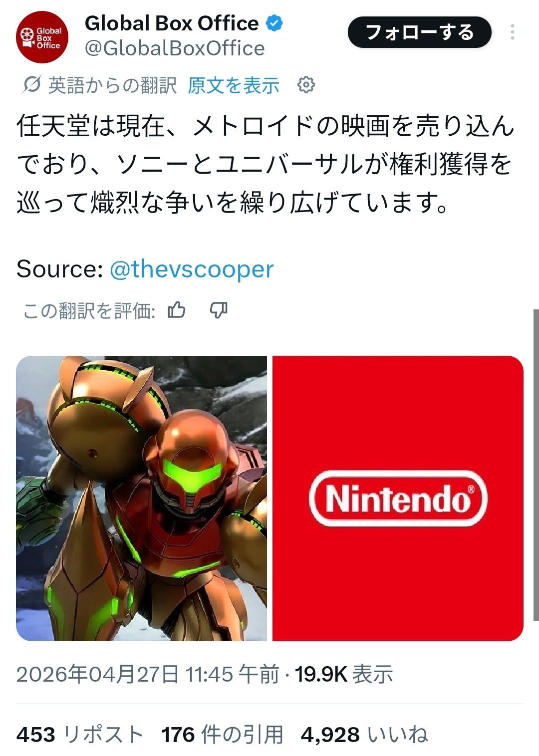This screenshot has width=539, height=756.
Task: Click the blue verified badge
Action: (x=274, y=23)
